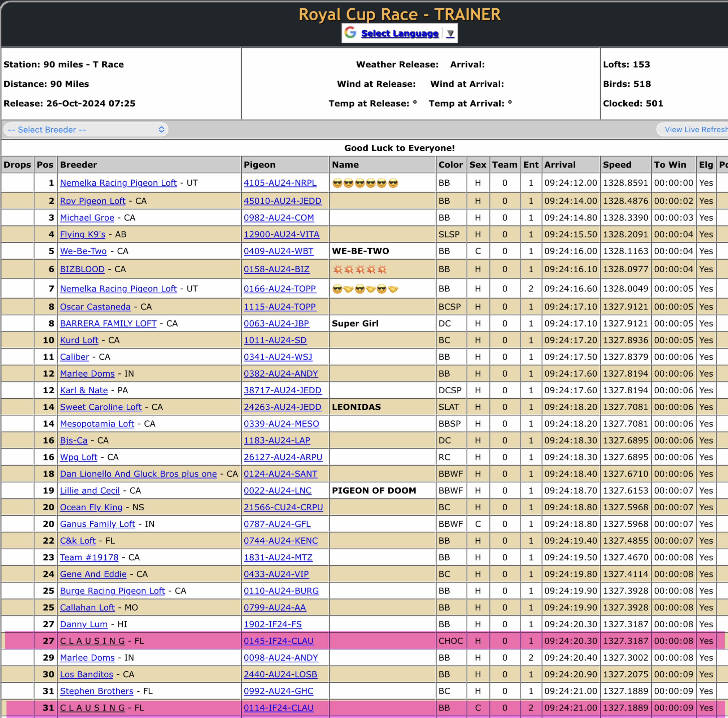Open Burge Racing Pigeon Loft link

click(112, 591)
